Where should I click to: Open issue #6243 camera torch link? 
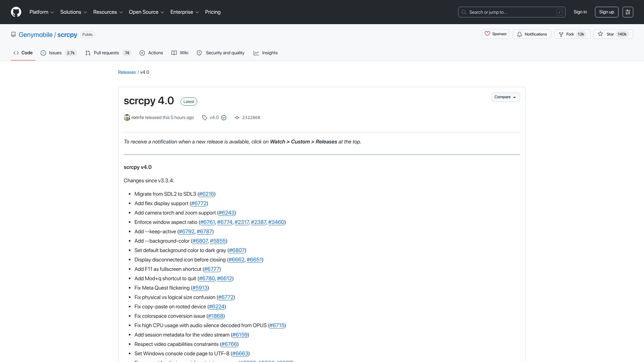(226, 213)
